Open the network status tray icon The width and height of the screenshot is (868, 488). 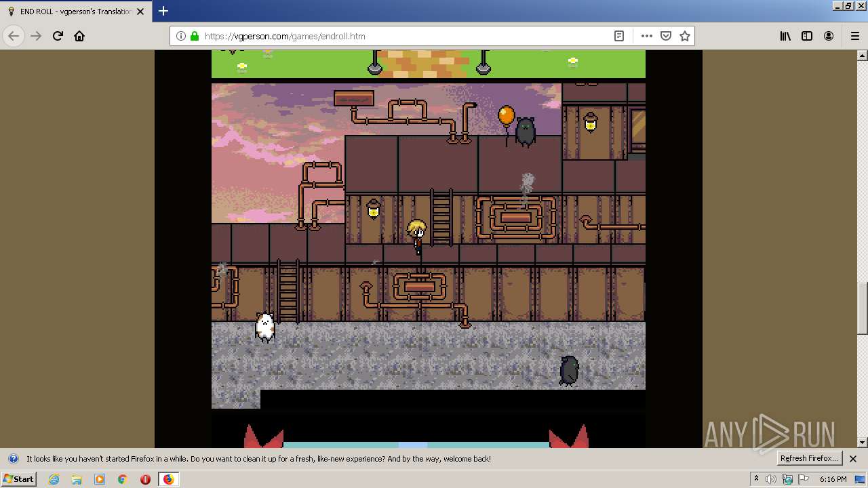point(787,479)
